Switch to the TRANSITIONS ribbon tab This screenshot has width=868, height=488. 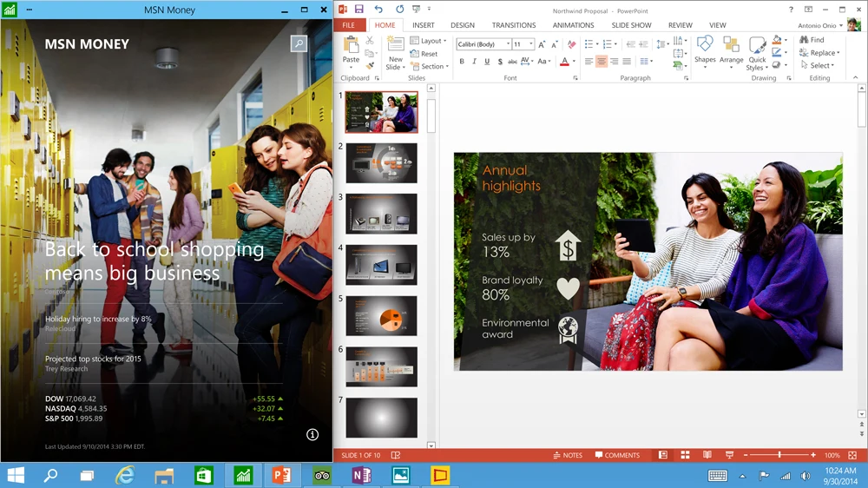pos(513,25)
